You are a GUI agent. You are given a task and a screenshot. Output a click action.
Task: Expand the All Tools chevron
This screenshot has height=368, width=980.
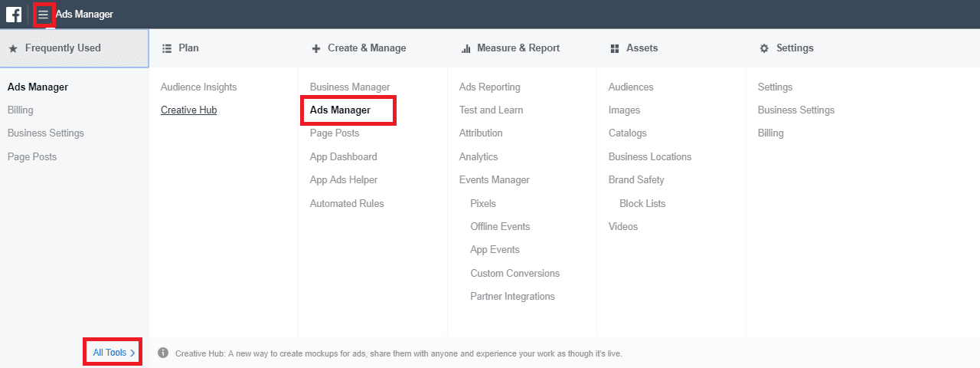click(132, 353)
